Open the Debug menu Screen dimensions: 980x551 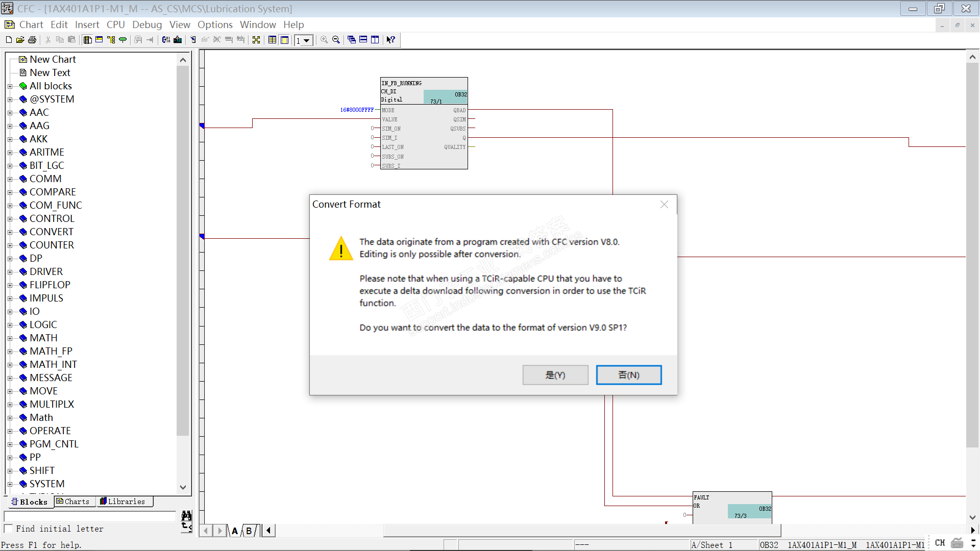(x=146, y=24)
